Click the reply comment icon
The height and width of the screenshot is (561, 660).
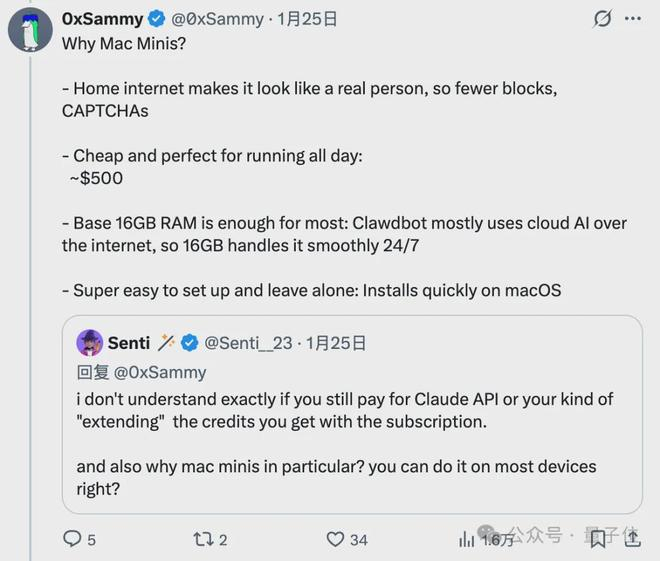72,539
